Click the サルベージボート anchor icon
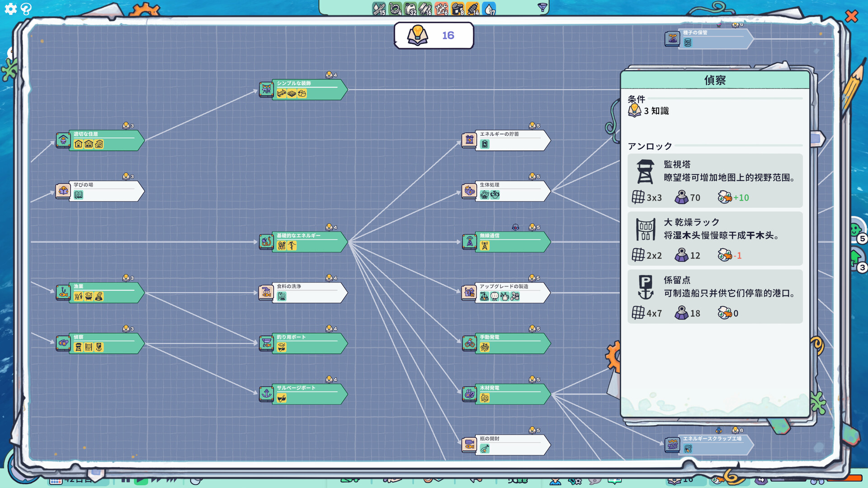868x488 pixels. tap(266, 394)
